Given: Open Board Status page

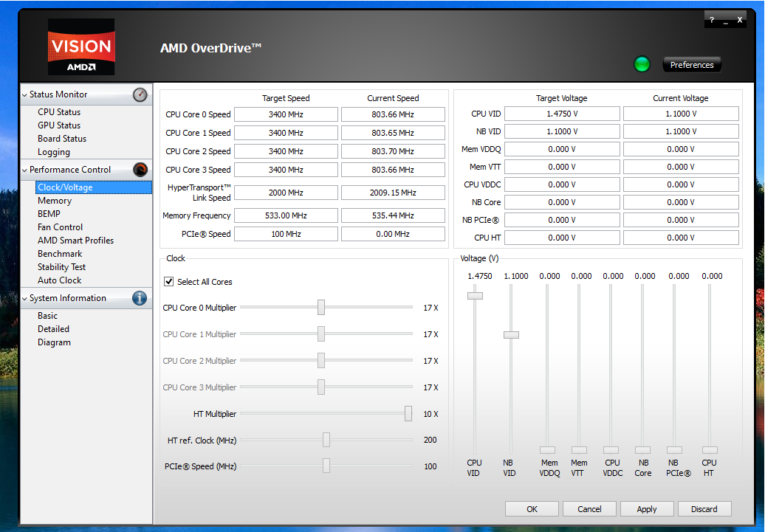Looking at the screenshot, I should pos(62,139).
